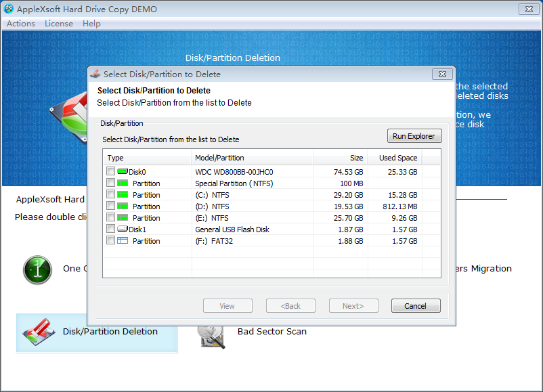Check the Special Partition (NTFS) row checkbox
Screen dimensions: 543x392
point(110,183)
